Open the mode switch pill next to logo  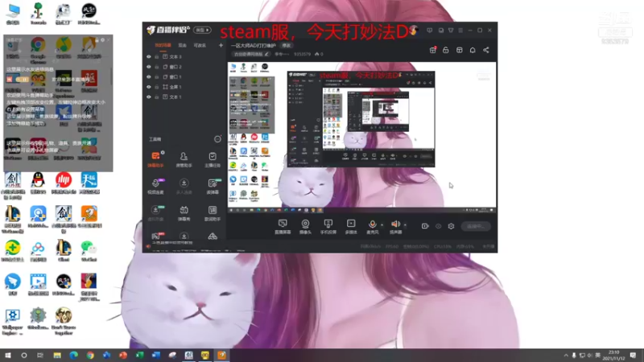pyautogui.click(x=202, y=31)
